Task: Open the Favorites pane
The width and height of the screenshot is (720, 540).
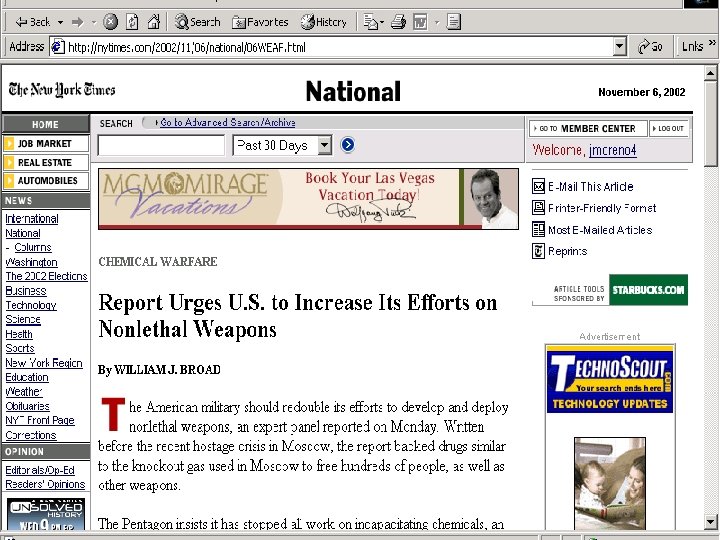Action: 260,22
